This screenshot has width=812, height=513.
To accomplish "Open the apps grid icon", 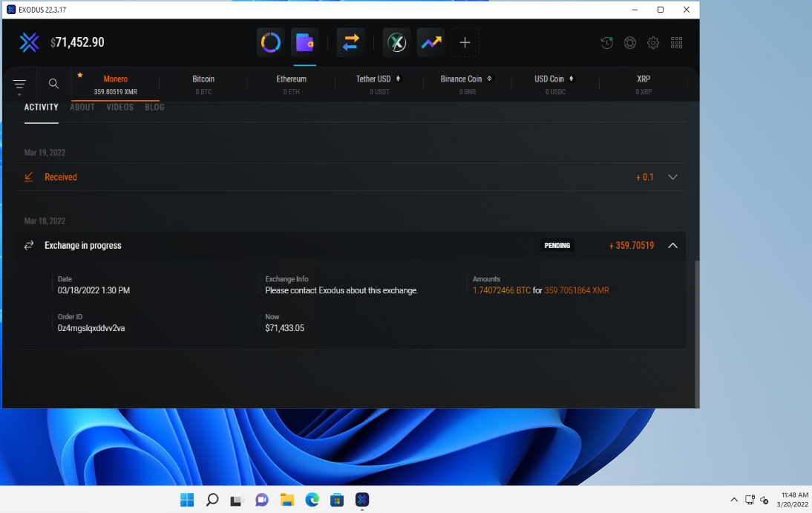I will [x=676, y=42].
